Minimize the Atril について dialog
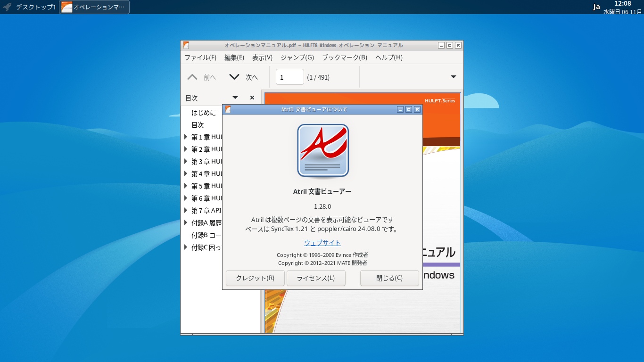Image resolution: width=644 pixels, height=362 pixels. 400,109
